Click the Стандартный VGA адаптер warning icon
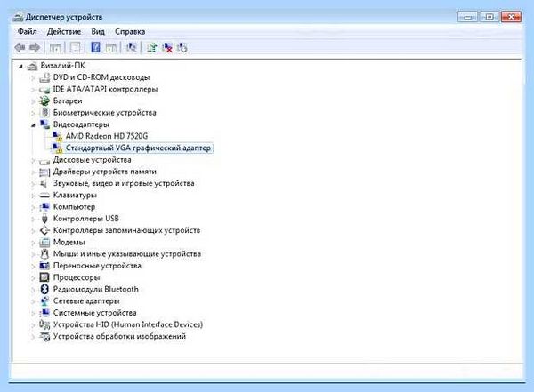The height and width of the screenshot is (392, 534). click(57, 148)
